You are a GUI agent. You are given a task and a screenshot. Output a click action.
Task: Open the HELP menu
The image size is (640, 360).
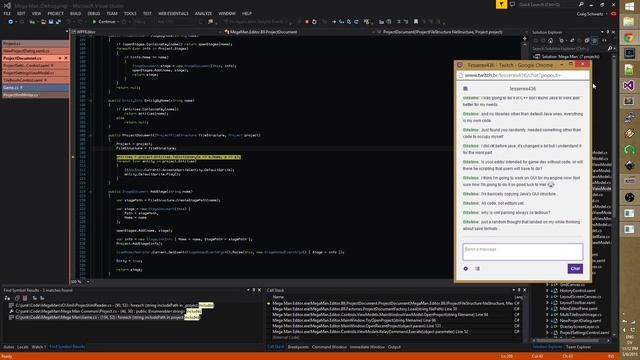pos(247,13)
